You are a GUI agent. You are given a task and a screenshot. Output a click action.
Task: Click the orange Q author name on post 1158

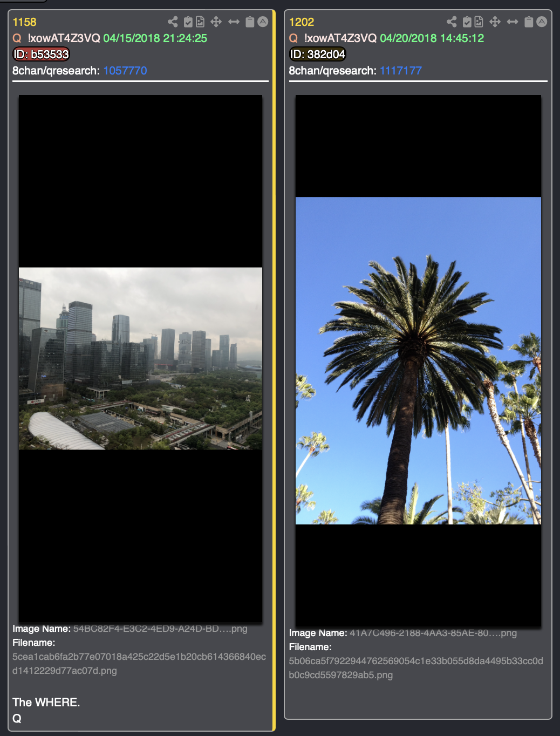(x=17, y=38)
